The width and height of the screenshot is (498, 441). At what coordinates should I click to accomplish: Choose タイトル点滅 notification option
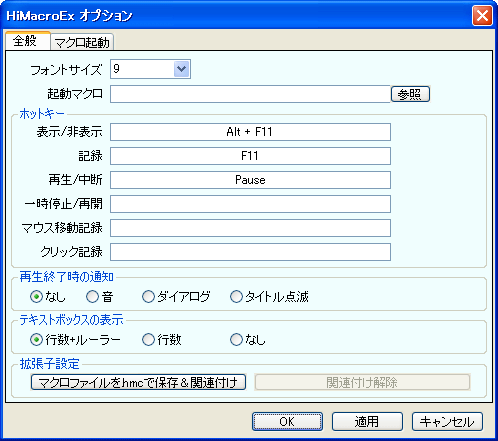coord(236,296)
